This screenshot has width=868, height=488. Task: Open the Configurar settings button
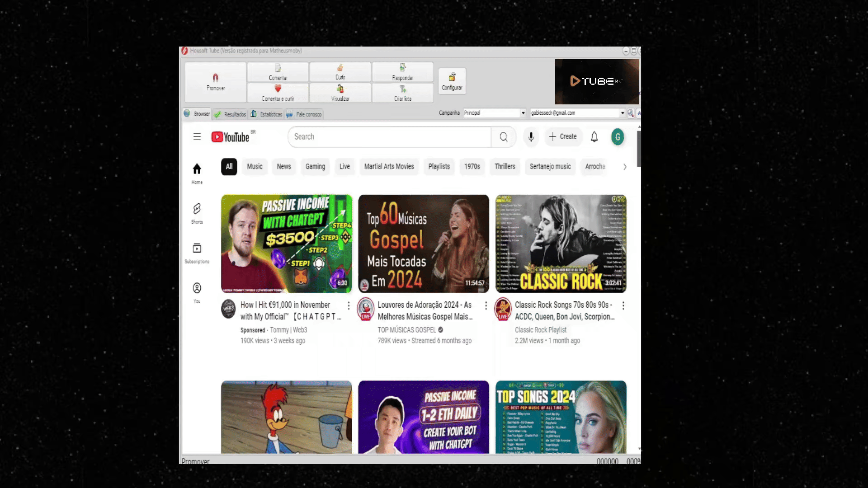click(x=452, y=82)
